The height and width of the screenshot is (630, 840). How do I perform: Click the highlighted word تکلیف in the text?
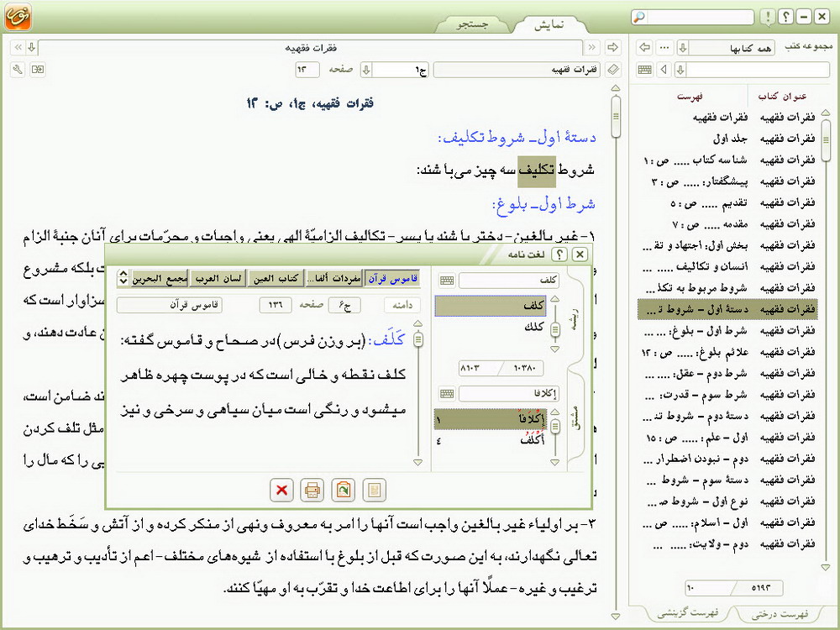pos(537,171)
